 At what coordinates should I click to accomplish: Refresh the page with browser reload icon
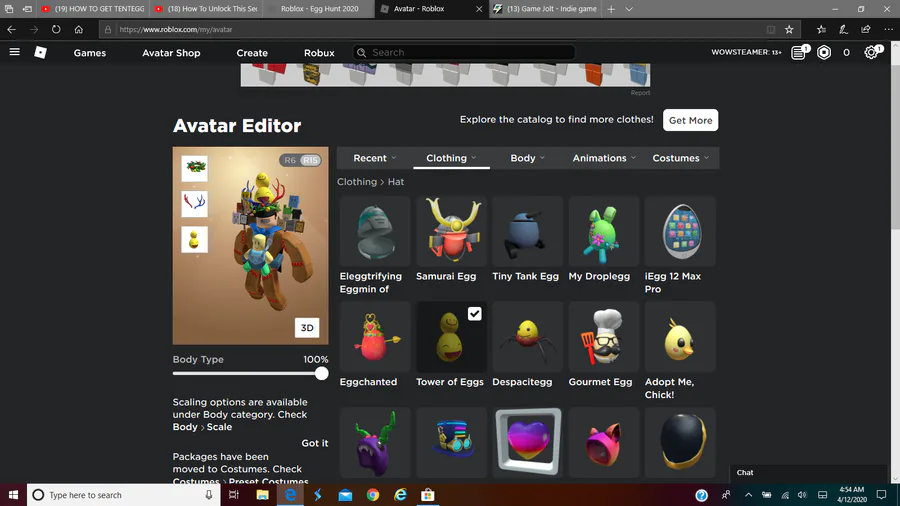click(x=56, y=29)
